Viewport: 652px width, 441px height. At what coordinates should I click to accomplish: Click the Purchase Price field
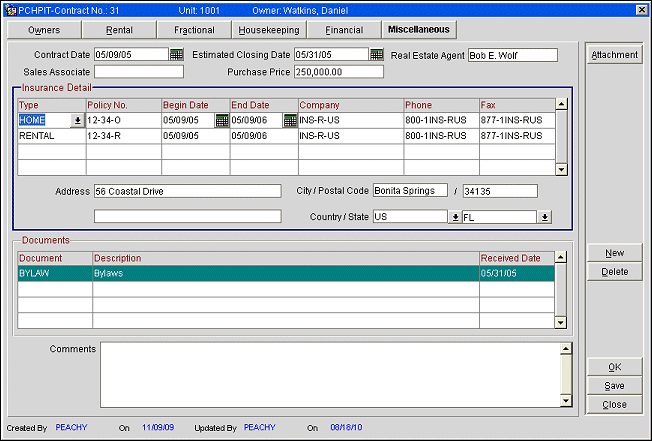pos(339,72)
